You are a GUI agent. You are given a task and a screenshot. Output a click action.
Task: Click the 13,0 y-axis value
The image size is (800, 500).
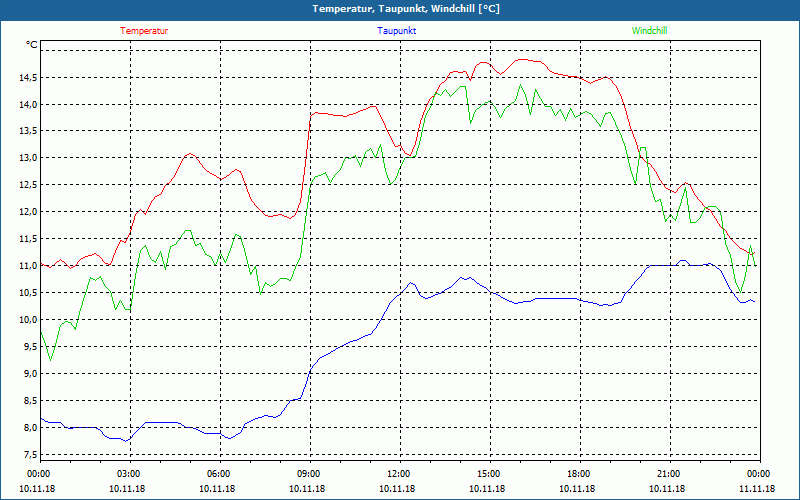click(29, 158)
